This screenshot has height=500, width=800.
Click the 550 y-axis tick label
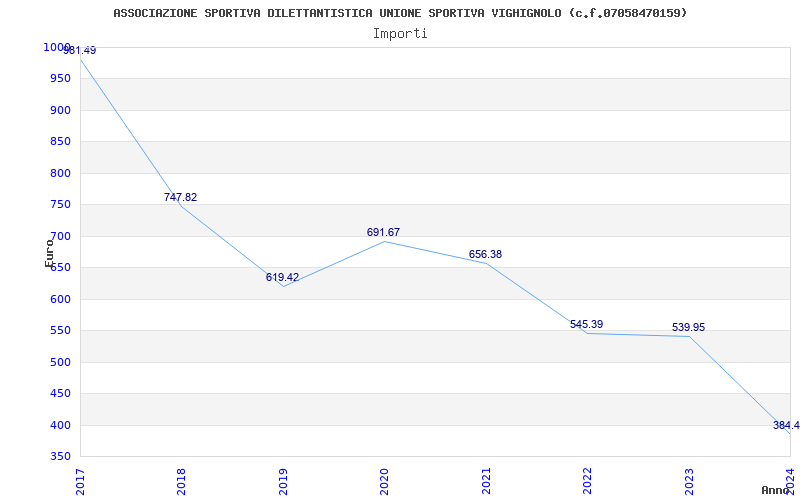point(61,331)
